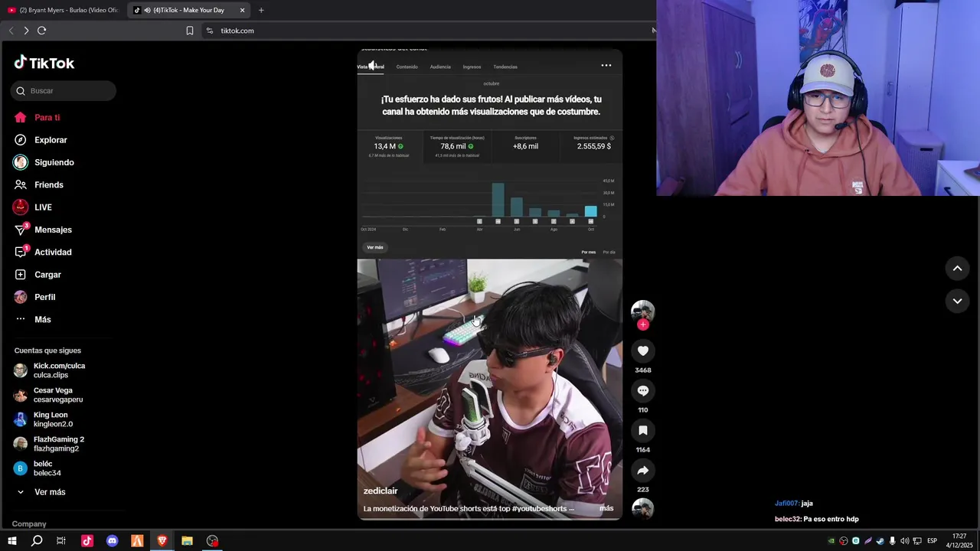Image resolution: width=980 pixels, height=551 pixels.
Task: Open the video three-dots options menu
Action: [606, 66]
